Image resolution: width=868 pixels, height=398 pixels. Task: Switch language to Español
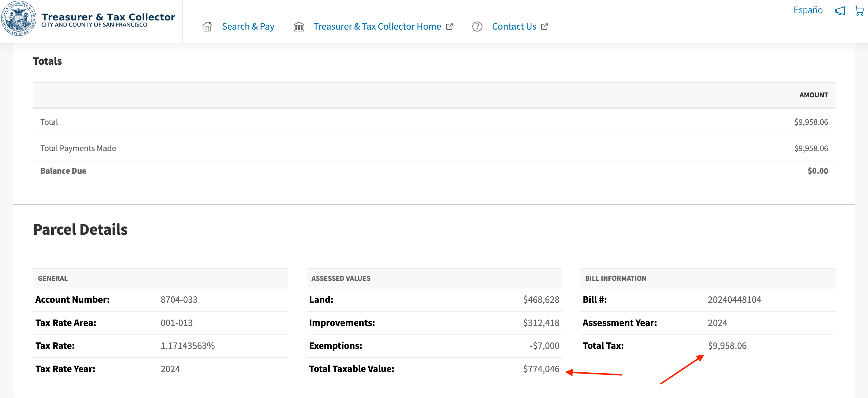pos(809,10)
